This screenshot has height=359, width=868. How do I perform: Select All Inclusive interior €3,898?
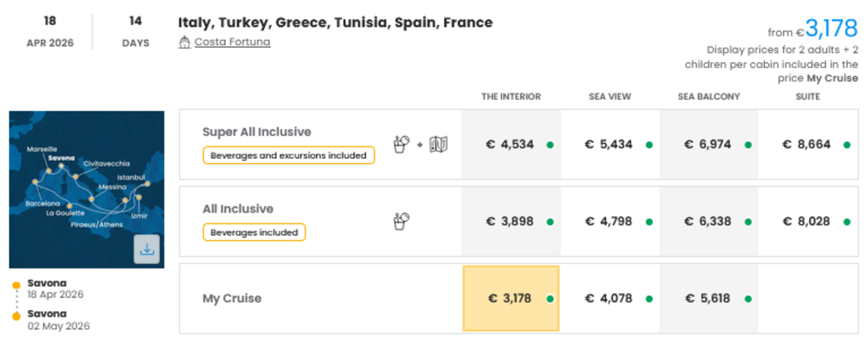click(x=510, y=221)
